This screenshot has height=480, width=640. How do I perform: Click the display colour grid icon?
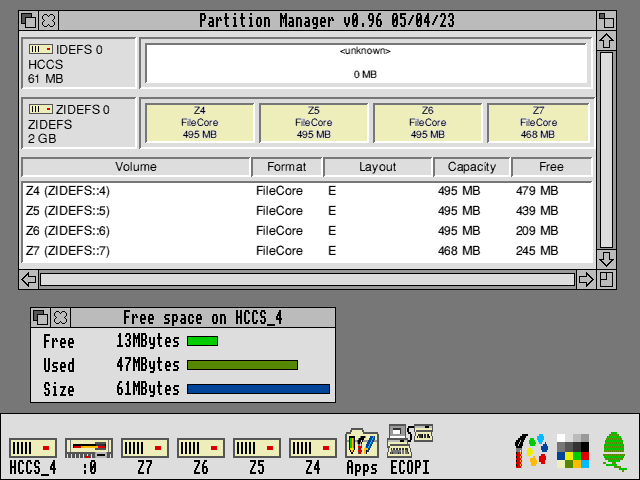coord(573,451)
